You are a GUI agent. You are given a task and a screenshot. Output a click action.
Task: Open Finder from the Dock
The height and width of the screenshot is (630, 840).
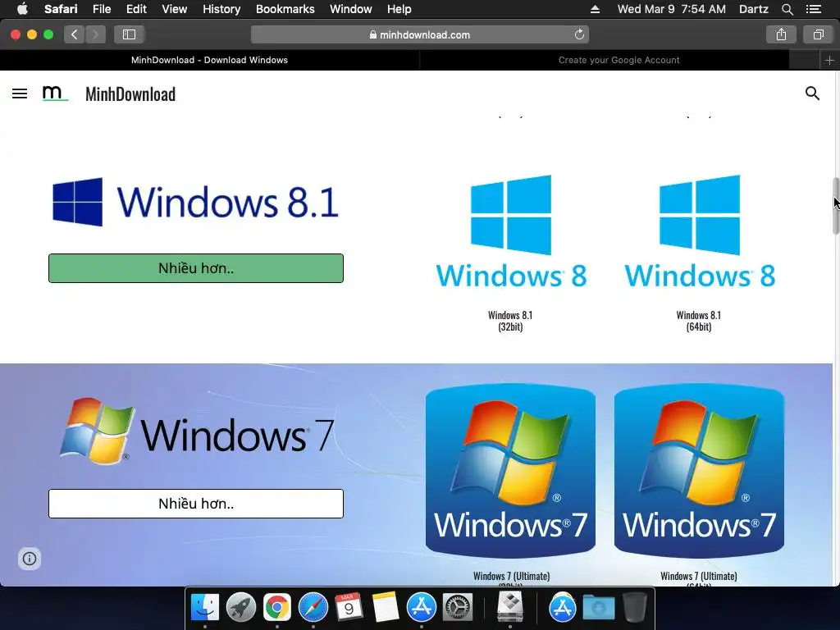click(205, 608)
